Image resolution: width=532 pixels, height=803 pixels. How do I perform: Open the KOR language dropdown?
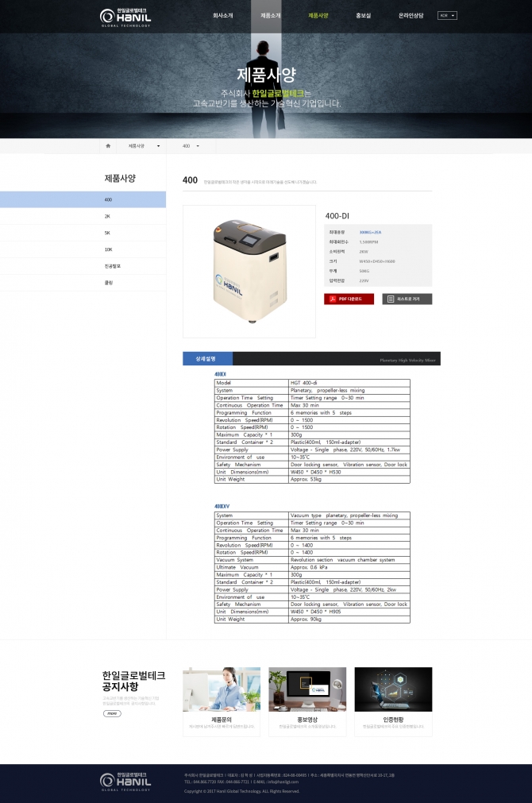447,15
